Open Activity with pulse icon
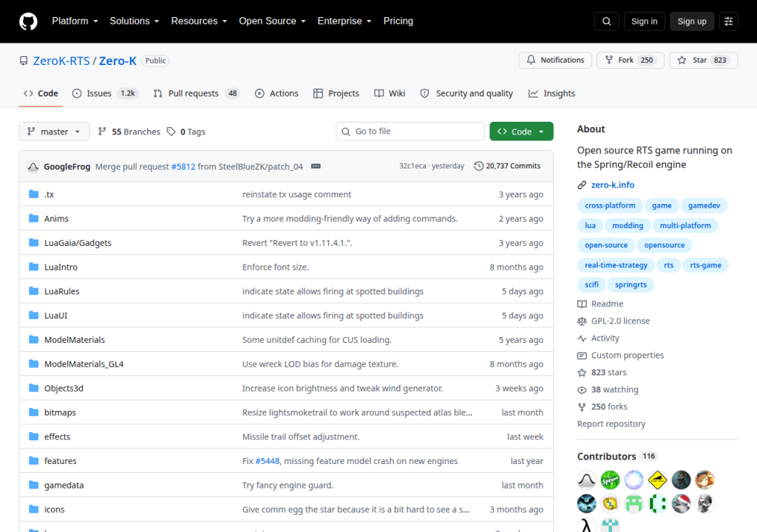757x532 pixels. (x=598, y=338)
